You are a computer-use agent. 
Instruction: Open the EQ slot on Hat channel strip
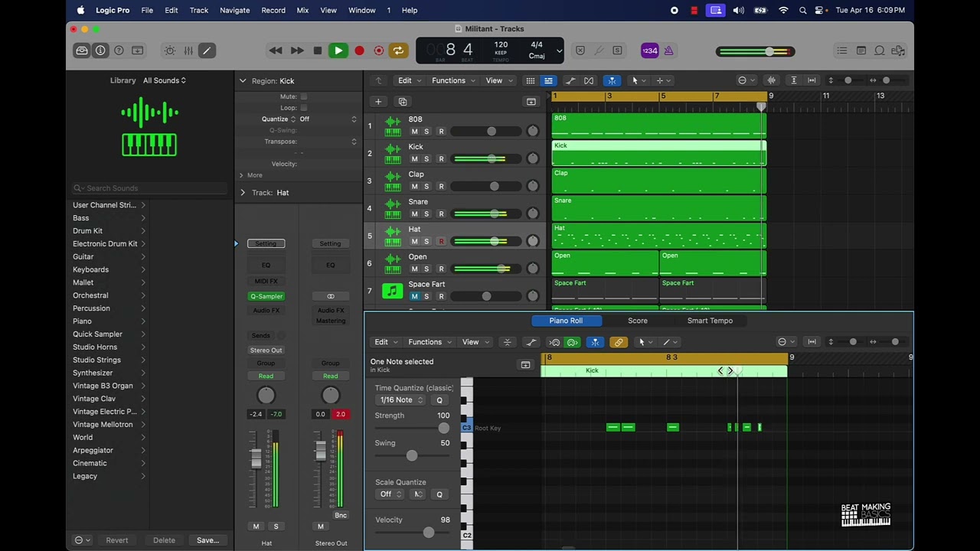click(x=266, y=266)
